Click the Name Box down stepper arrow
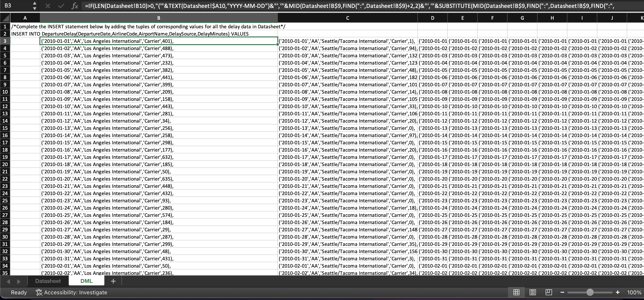This screenshot has height=300, width=644. 35,8
